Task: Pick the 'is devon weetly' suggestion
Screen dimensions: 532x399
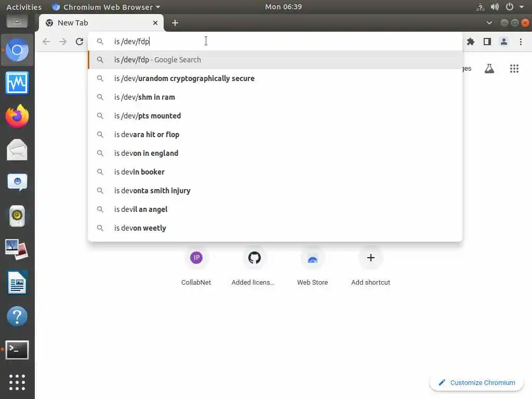Action: [x=275, y=228]
